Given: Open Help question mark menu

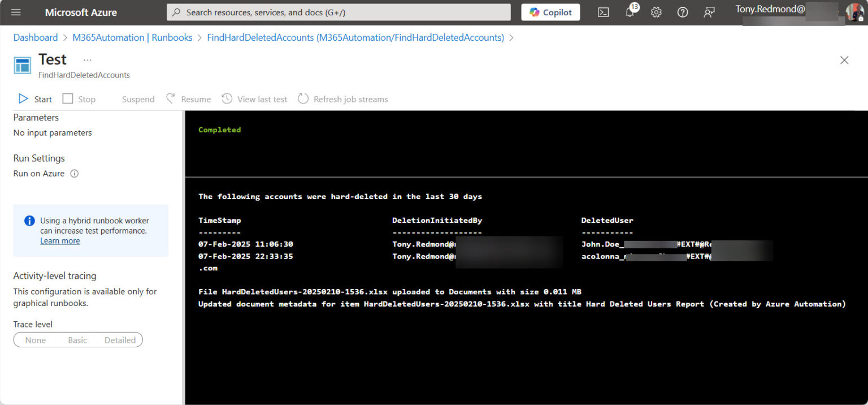Looking at the screenshot, I should (683, 12).
